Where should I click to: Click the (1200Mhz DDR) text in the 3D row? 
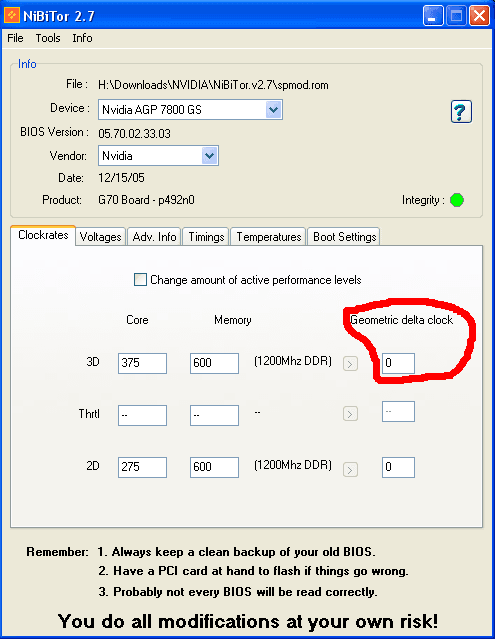pos(293,361)
